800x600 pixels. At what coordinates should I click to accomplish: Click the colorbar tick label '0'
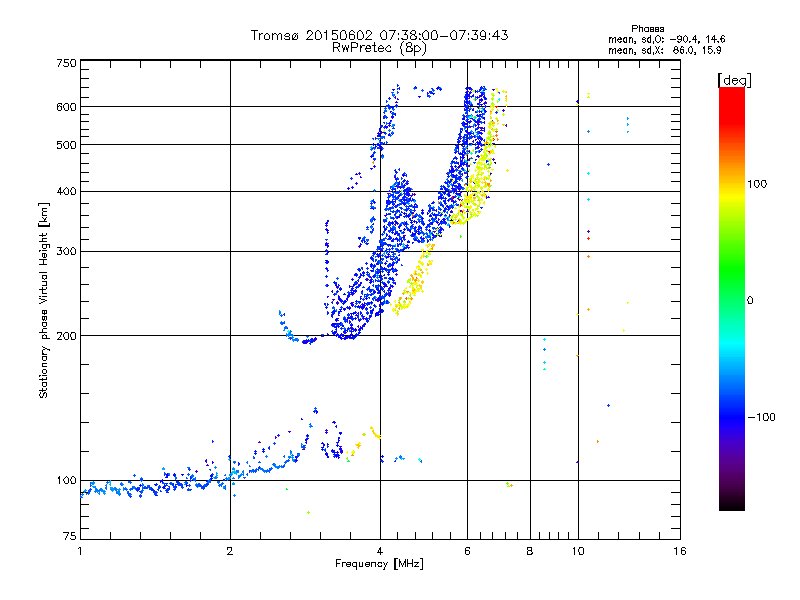click(750, 301)
